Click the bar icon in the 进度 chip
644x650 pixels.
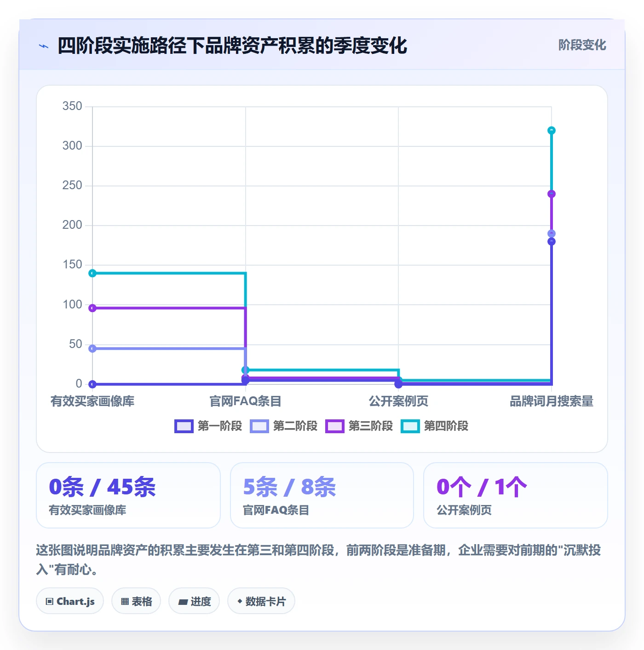(183, 602)
